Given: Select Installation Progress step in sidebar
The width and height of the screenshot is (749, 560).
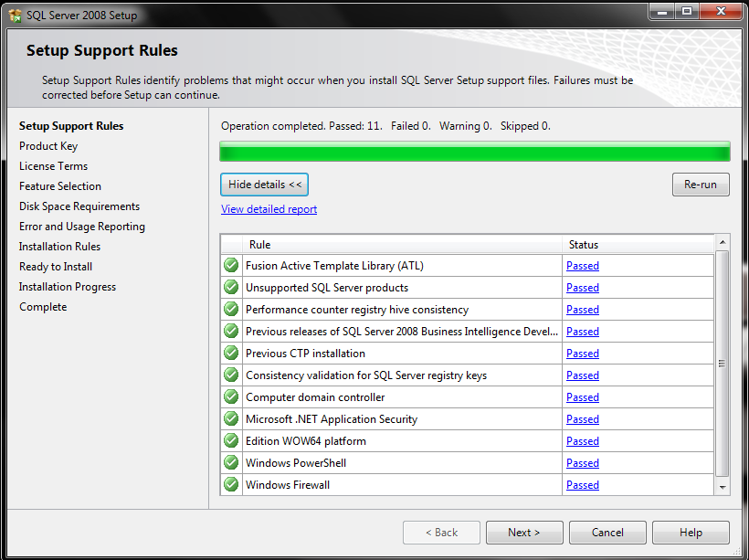Looking at the screenshot, I should (68, 287).
